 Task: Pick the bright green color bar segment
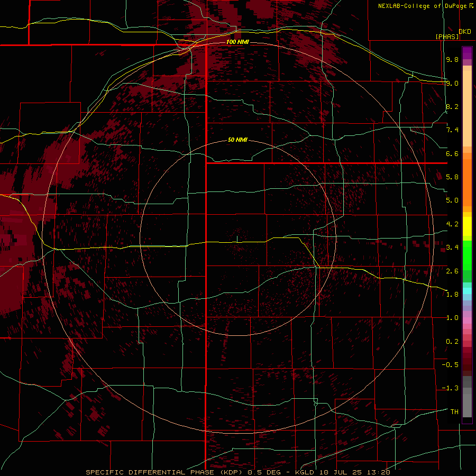tap(467, 255)
